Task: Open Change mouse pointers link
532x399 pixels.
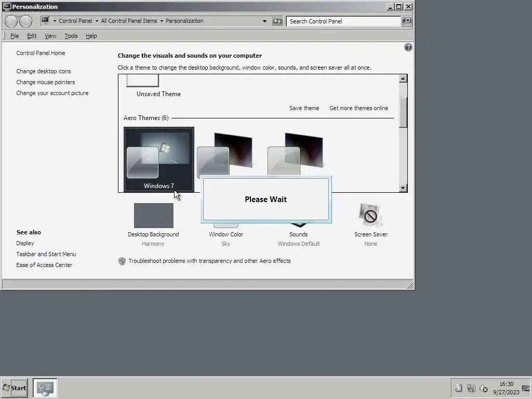Action: (46, 82)
